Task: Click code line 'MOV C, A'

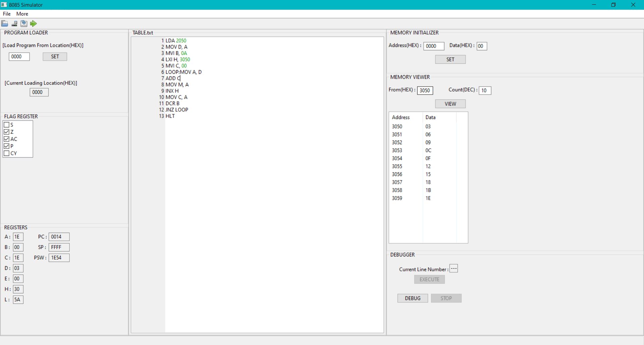Action: point(176,97)
